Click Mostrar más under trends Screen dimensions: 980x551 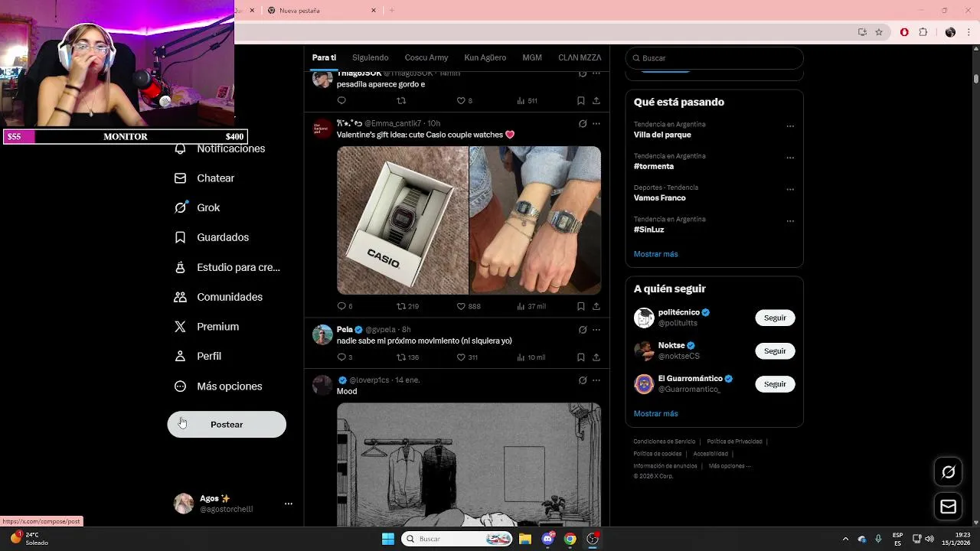click(655, 254)
